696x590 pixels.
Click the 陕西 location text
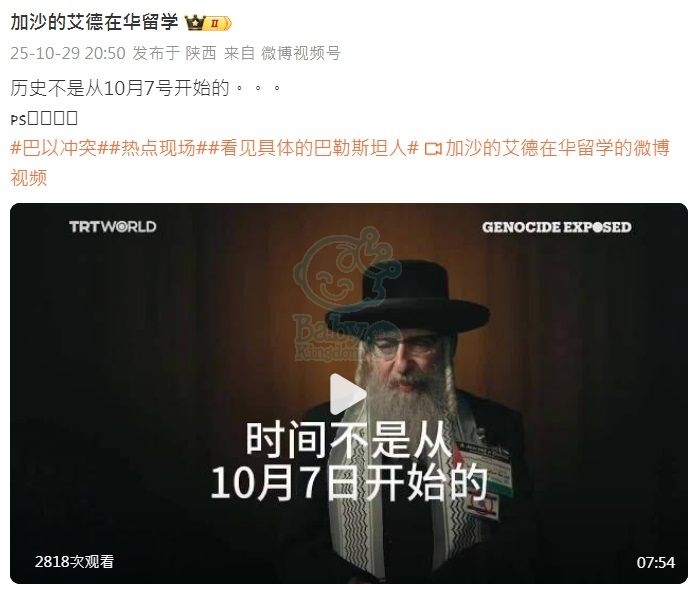201,53
